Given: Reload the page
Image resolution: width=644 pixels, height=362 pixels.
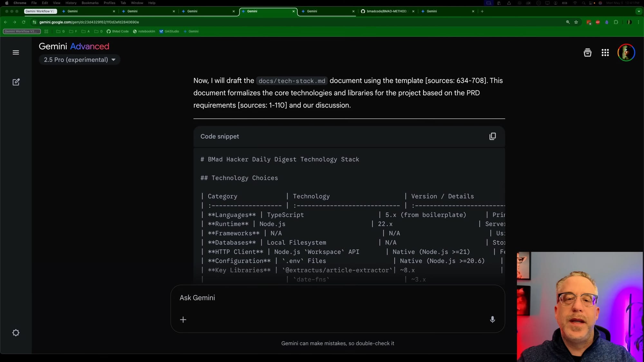Looking at the screenshot, I should click(24, 22).
